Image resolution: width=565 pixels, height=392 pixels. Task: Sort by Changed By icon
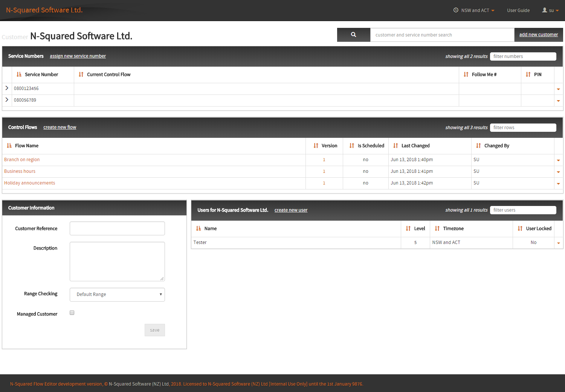(x=478, y=146)
